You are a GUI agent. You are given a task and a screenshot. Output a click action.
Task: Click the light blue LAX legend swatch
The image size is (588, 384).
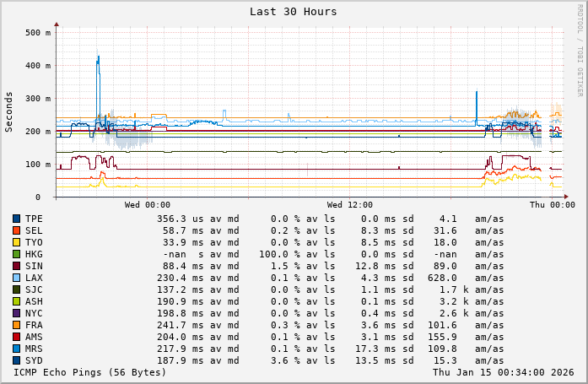(x=16, y=278)
